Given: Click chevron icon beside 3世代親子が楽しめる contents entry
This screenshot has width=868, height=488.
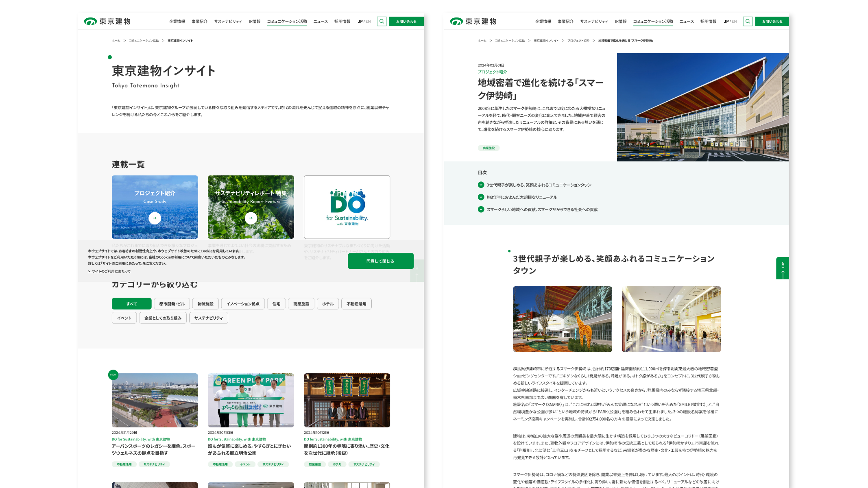Looking at the screenshot, I should point(481,185).
